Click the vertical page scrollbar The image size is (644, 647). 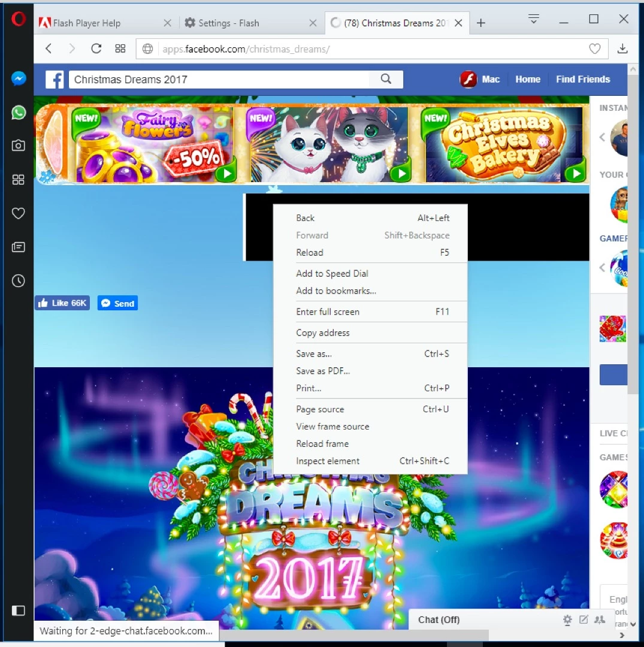(633, 235)
